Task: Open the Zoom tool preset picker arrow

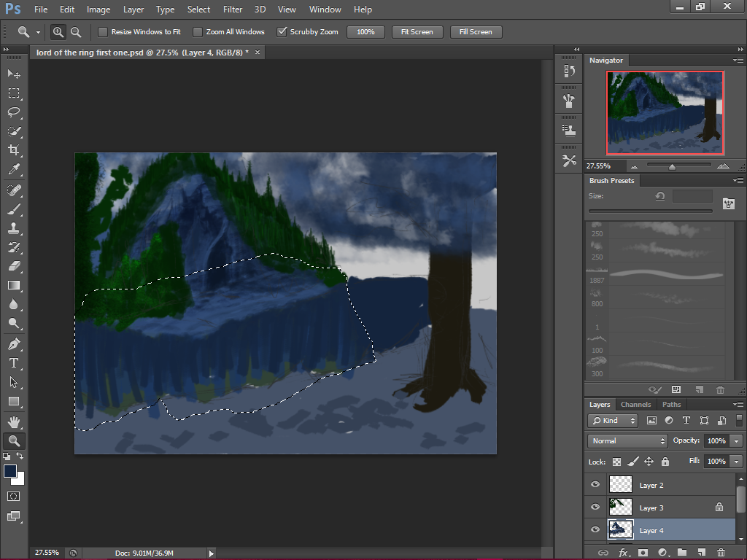Action: (x=38, y=32)
